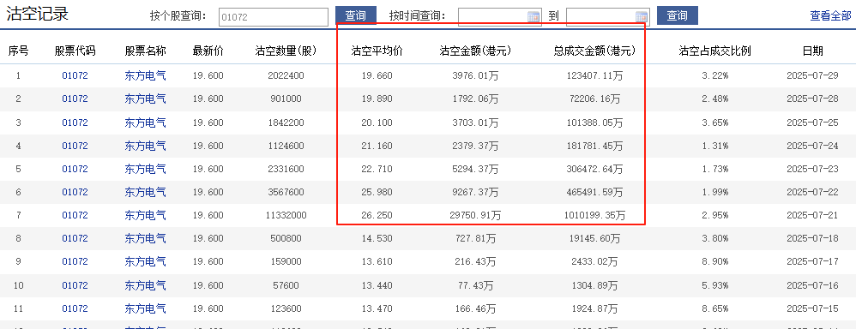The width and height of the screenshot is (868, 329).
Task: Open stock code 01072 link in row 1
Action: pyautogui.click(x=75, y=75)
